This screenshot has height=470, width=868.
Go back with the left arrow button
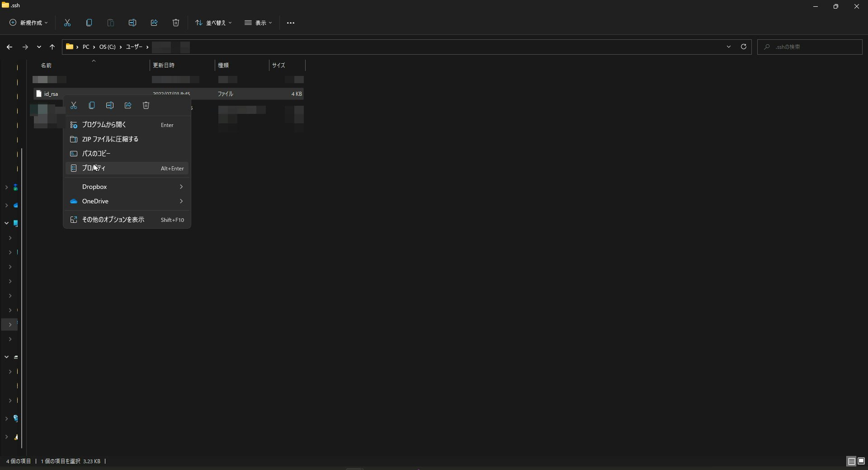tap(9, 47)
